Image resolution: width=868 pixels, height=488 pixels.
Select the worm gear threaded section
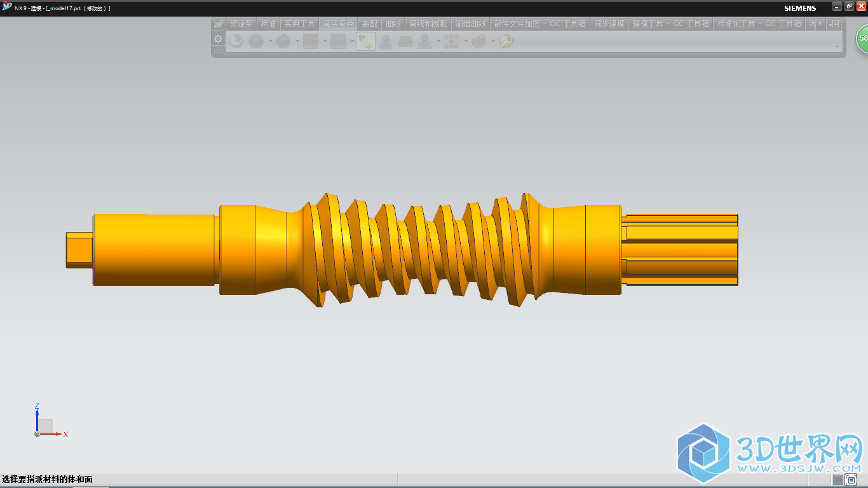421,250
